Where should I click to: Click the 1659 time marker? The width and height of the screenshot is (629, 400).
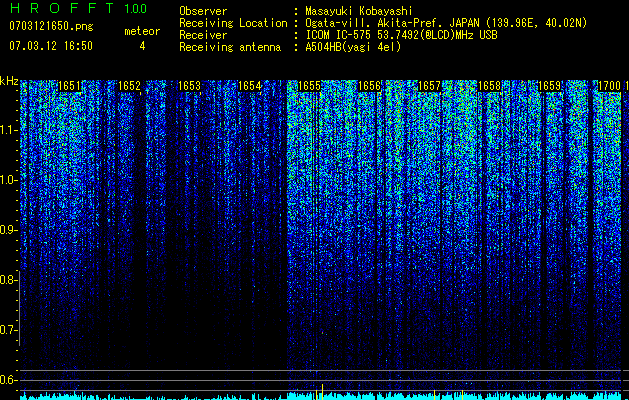[549, 86]
